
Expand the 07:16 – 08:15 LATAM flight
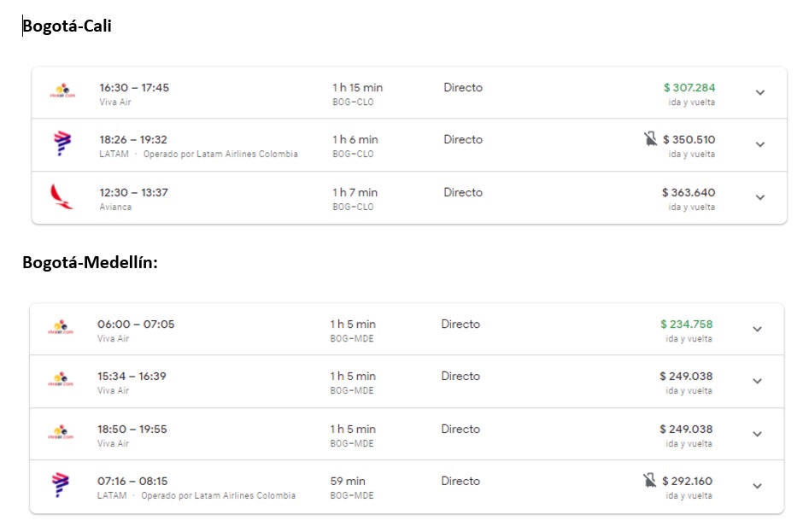(757, 486)
